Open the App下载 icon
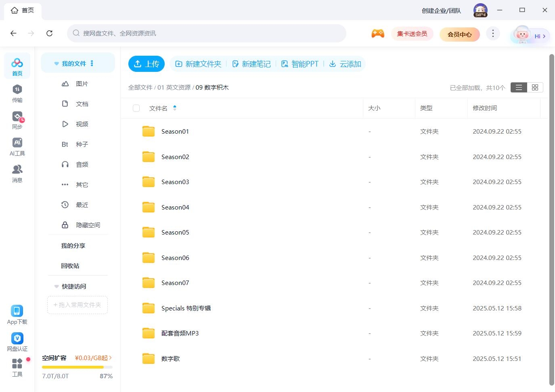The width and height of the screenshot is (555, 392). coord(17,315)
